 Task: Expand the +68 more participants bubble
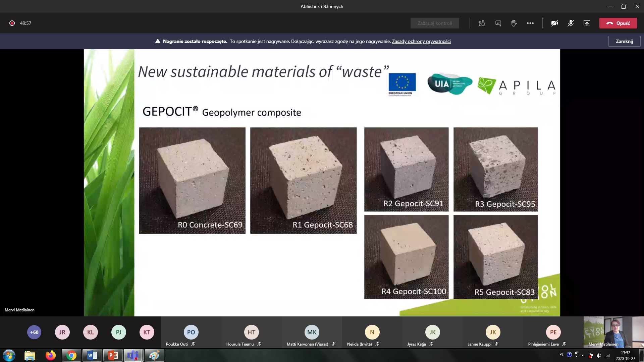tap(34, 332)
